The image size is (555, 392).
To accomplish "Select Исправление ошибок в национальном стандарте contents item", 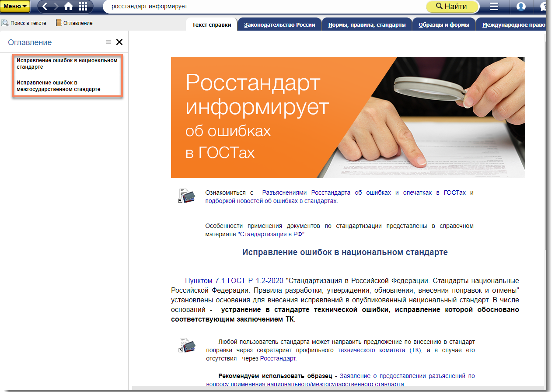I will pyautogui.click(x=67, y=64).
